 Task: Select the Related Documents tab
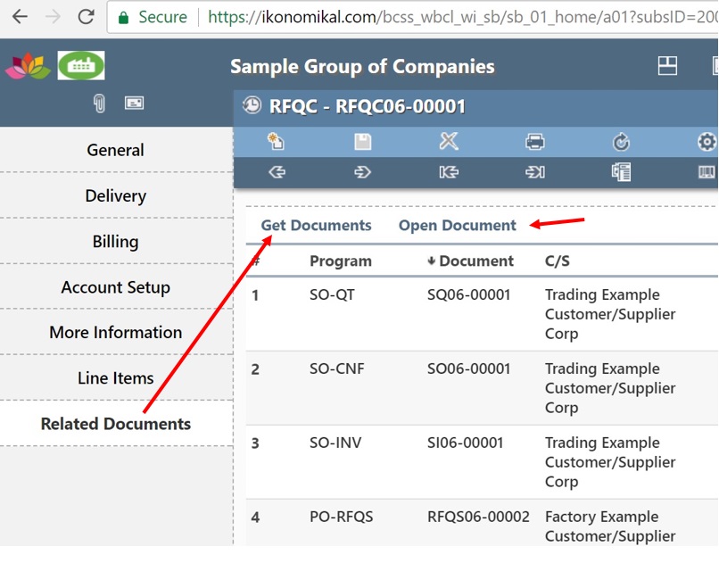coord(116,423)
